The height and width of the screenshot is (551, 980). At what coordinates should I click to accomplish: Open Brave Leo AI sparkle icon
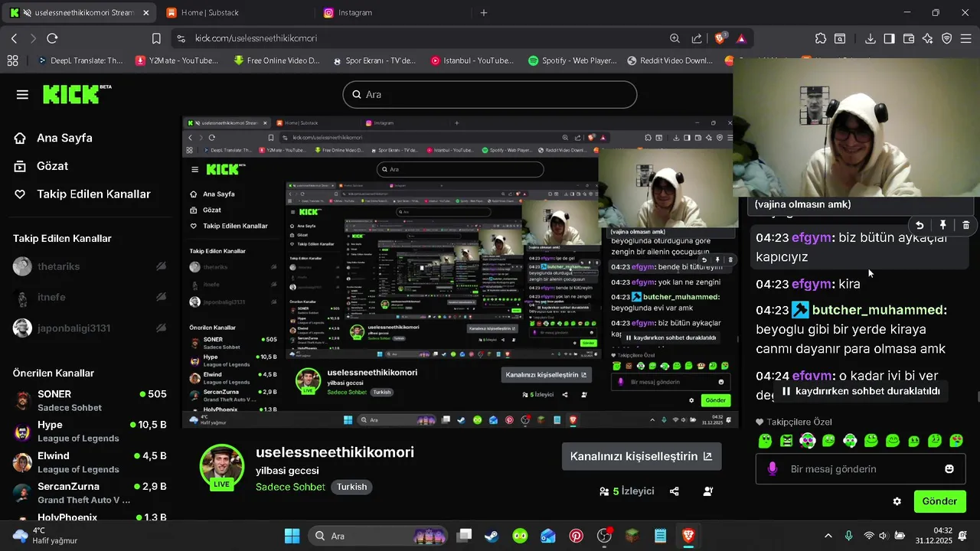click(x=928, y=38)
